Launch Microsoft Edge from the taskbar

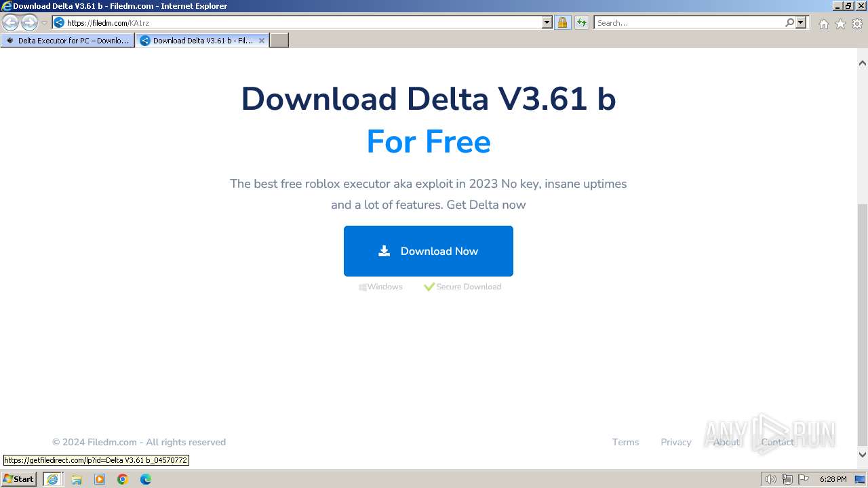146,479
